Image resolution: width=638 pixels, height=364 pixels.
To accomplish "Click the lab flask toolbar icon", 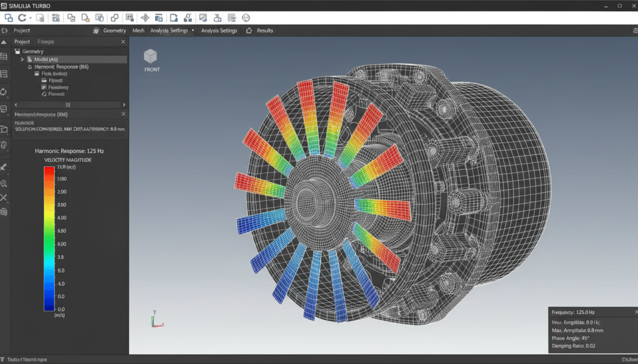I will (217, 18).
